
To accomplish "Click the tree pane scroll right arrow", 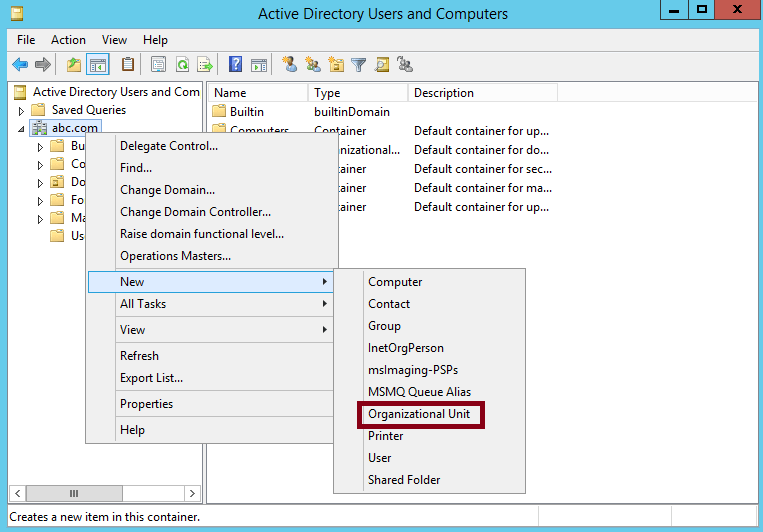I will (x=192, y=493).
